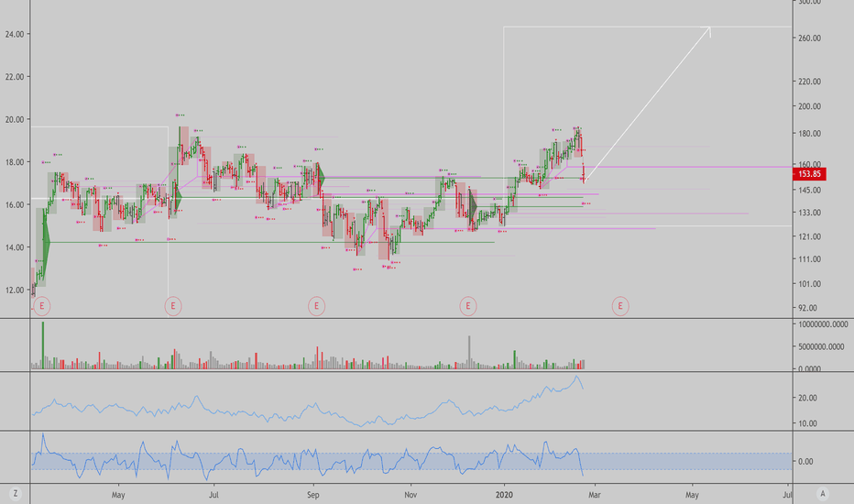The image size is (854, 504).
Task: Click the 18.00 left axis label
Action: [14, 162]
